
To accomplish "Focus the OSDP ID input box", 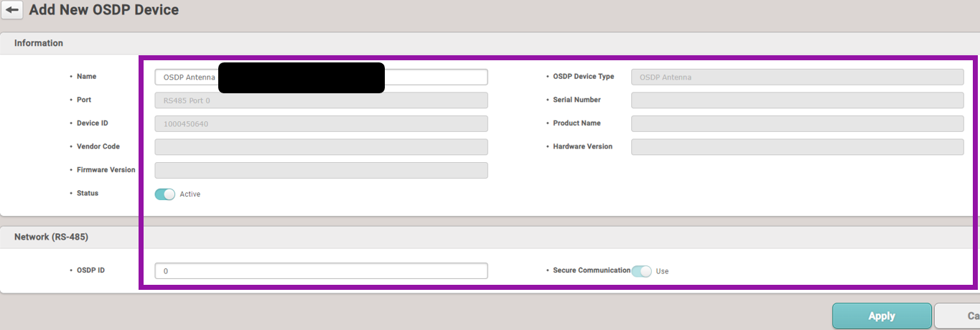I will click(x=321, y=270).
